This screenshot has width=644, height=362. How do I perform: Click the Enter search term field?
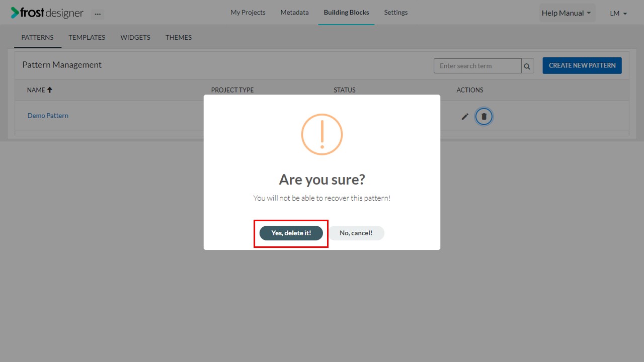click(x=477, y=66)
